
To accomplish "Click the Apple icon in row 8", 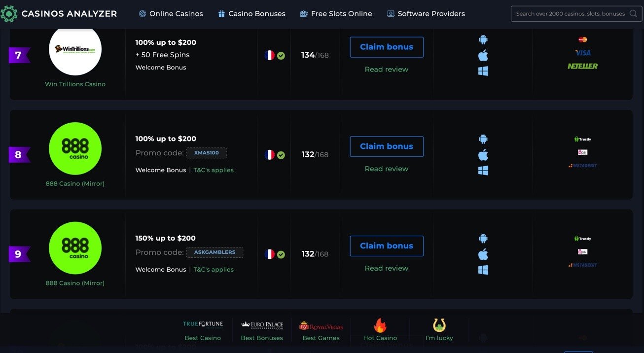I will click(x=483, y=155).
